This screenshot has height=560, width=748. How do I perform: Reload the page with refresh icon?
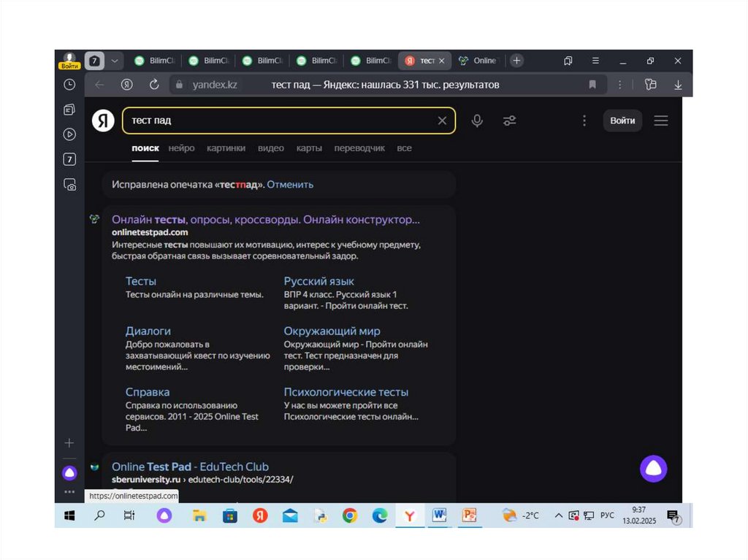tap(154, 85)
